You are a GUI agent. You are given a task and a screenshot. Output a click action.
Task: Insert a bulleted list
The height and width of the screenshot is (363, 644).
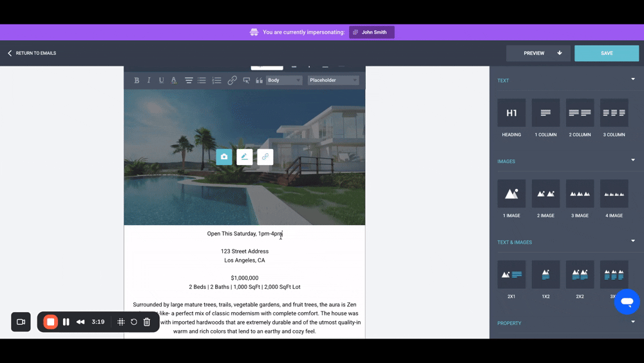click(x=202, y=80)
